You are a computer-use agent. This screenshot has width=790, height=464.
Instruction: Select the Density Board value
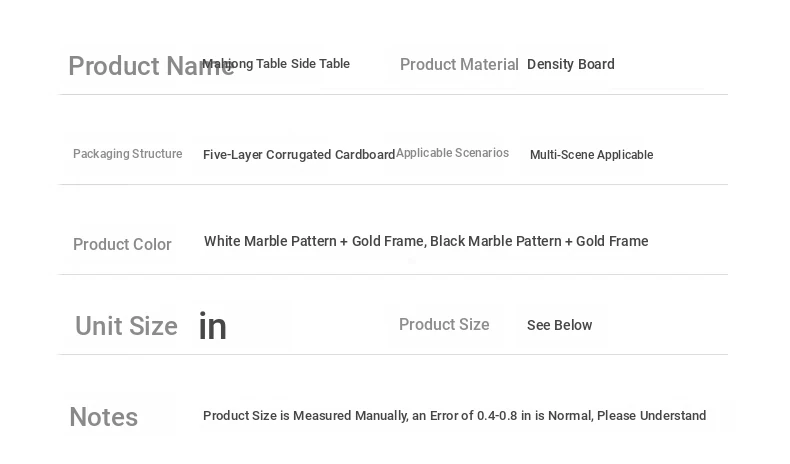[571, 64]
